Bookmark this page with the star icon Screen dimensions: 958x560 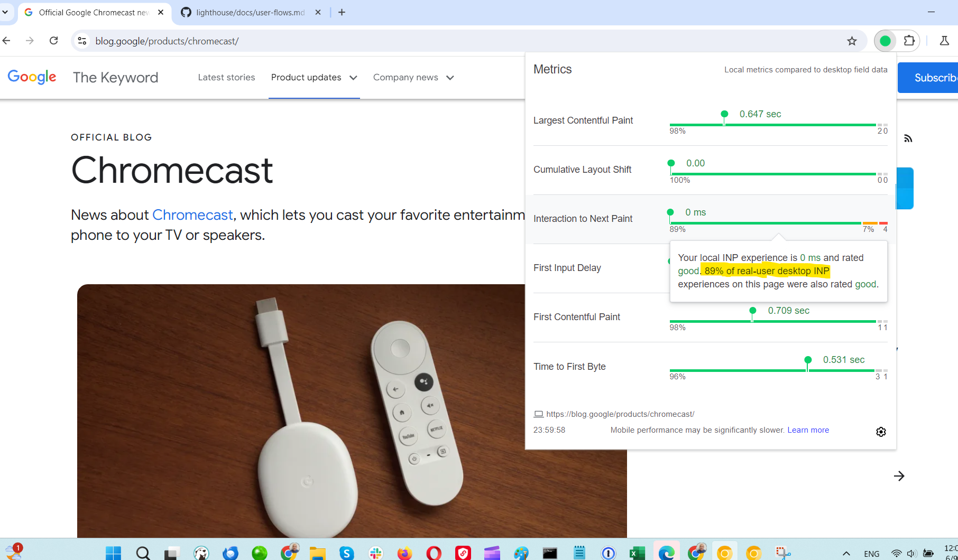(852, 41)
